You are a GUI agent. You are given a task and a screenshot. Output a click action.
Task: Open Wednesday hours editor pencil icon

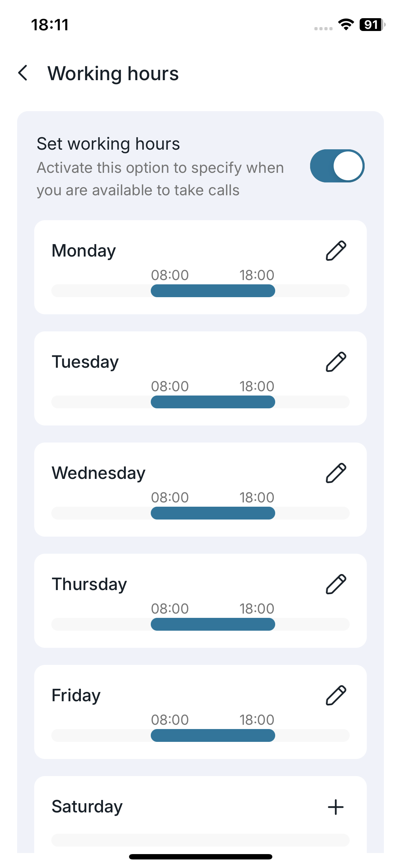[x=336, y=473]
